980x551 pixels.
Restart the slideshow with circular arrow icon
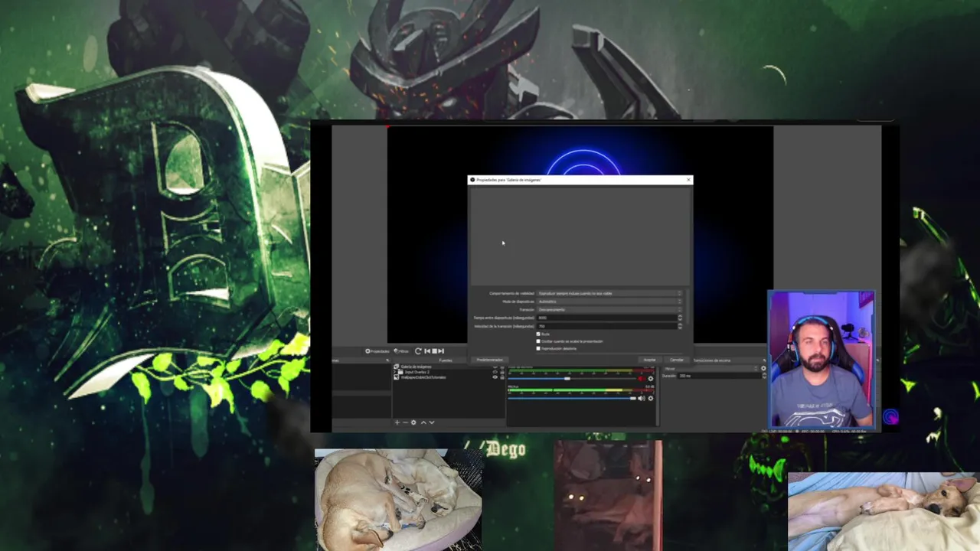[418, 351]
